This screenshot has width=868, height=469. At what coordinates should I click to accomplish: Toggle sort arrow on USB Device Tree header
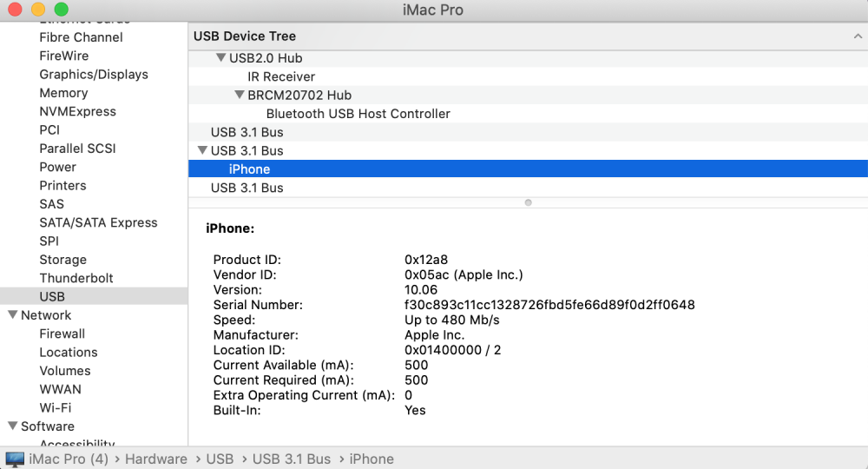pos(858,36)
